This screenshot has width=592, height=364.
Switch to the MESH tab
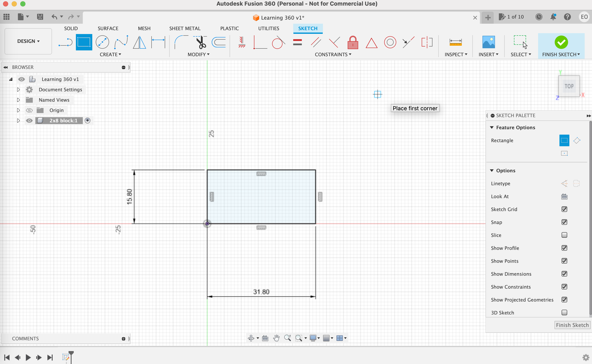click(144, 28)
